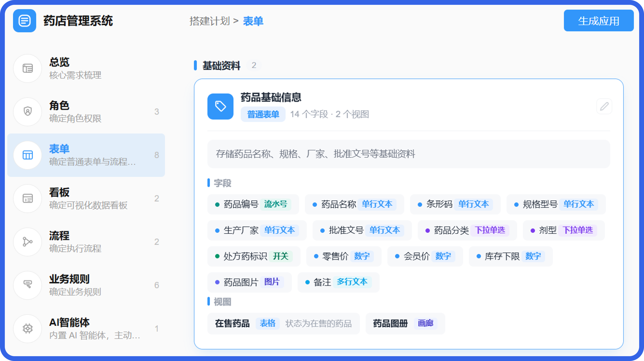The image size is (644, 361).
Task: Open the AI智能体 agent icon
Action: point(27,328)
